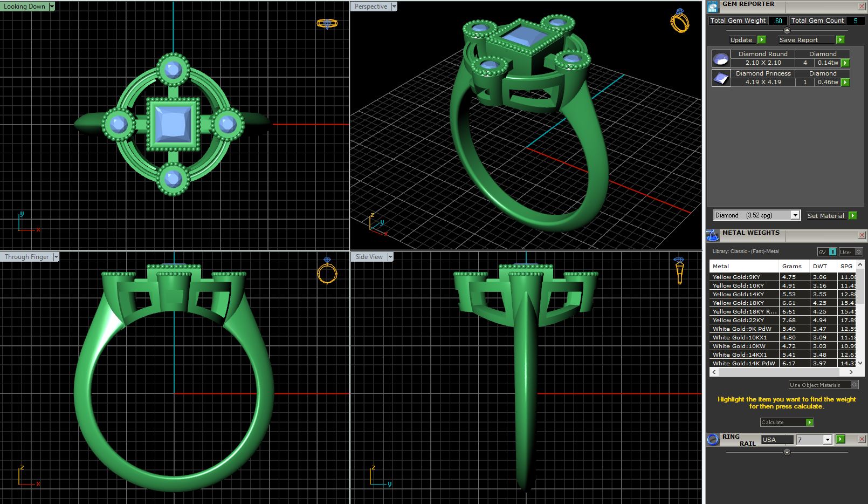Select the Diamond Princess gem thumbnail
Viewport: 868px width, 504px height.
coord(721,78)
